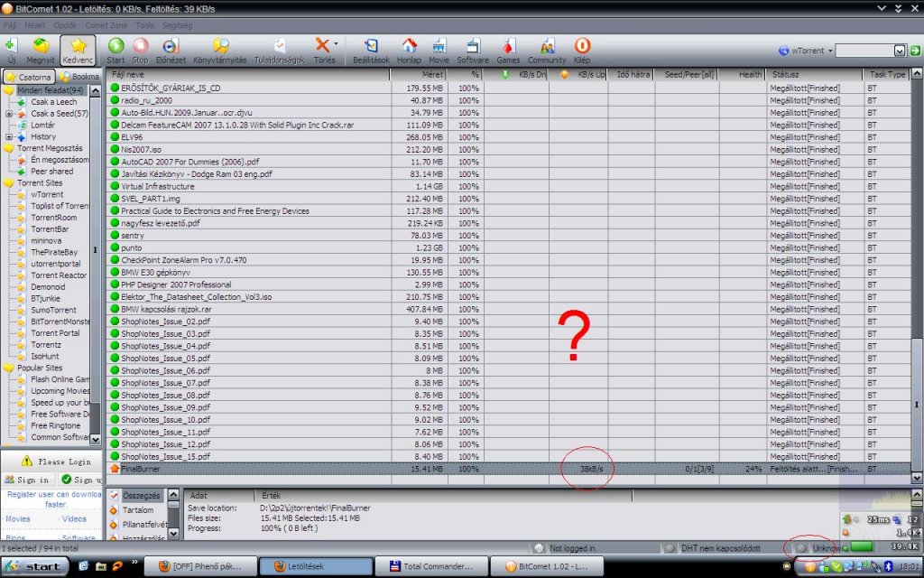924x578 pixels.
Task: Switch to the Csatorna tab
Action: coord(29,77)
